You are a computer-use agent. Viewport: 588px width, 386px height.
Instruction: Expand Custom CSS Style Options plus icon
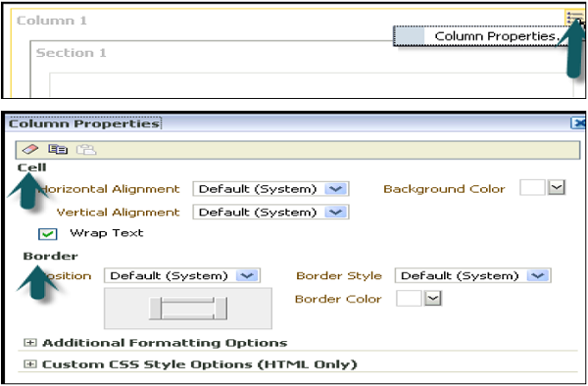30,363
